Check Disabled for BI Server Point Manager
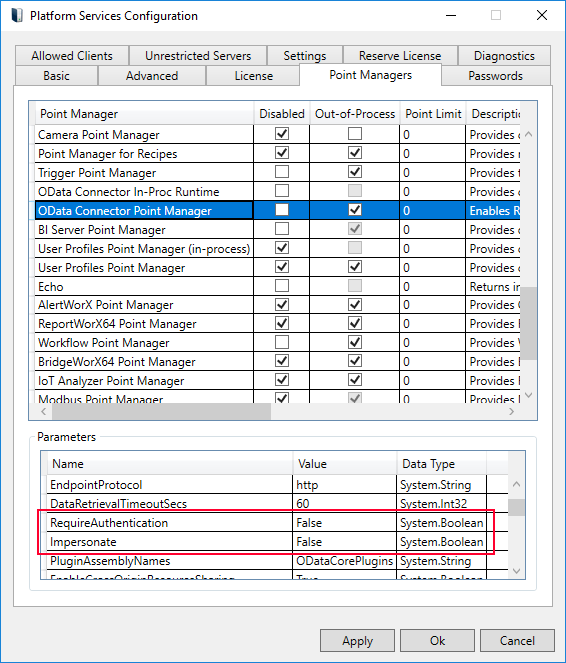Image resolution: width=566 pixels, height=663 pixels. 282,229
